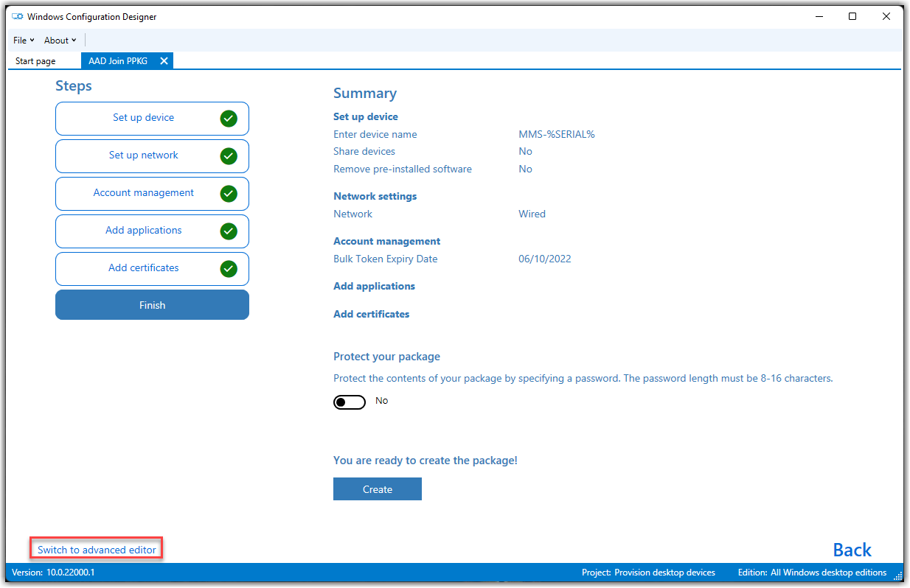The width and height of the screenshot is (910, 588).
Task: Go to the Account management step
Action: pos(152,193)
